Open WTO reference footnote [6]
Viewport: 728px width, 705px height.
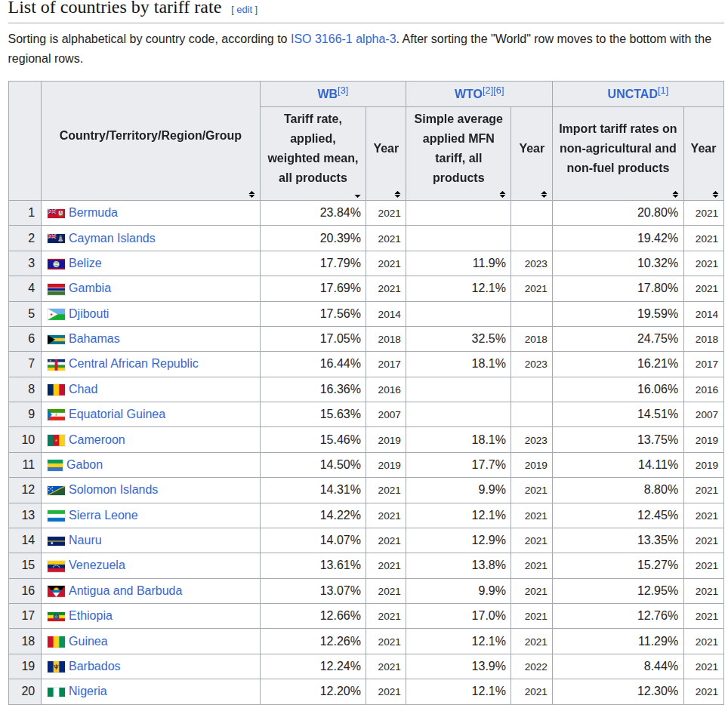498,91
